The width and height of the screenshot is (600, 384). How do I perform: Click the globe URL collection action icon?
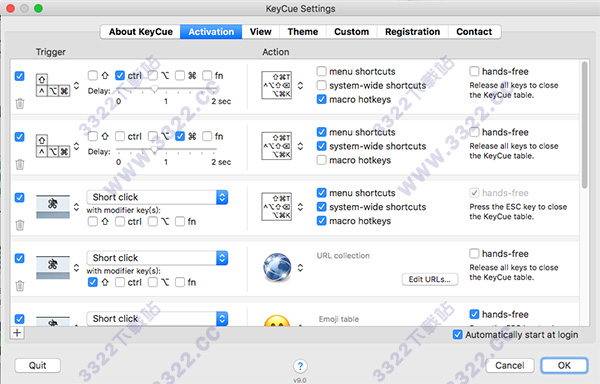[277, 267]
